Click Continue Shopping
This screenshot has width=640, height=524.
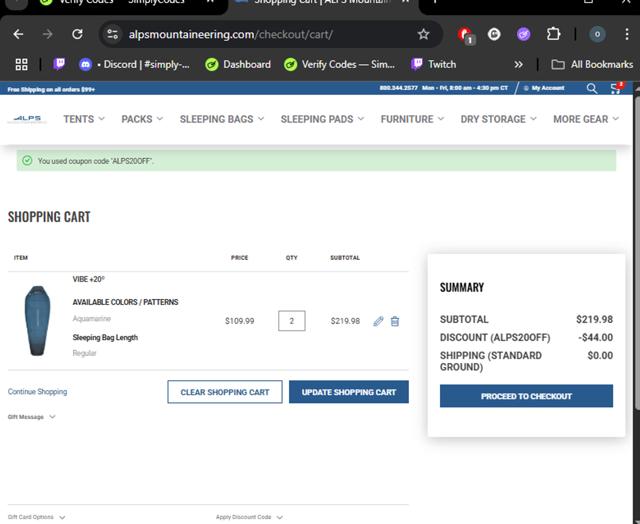click(38, 392)
